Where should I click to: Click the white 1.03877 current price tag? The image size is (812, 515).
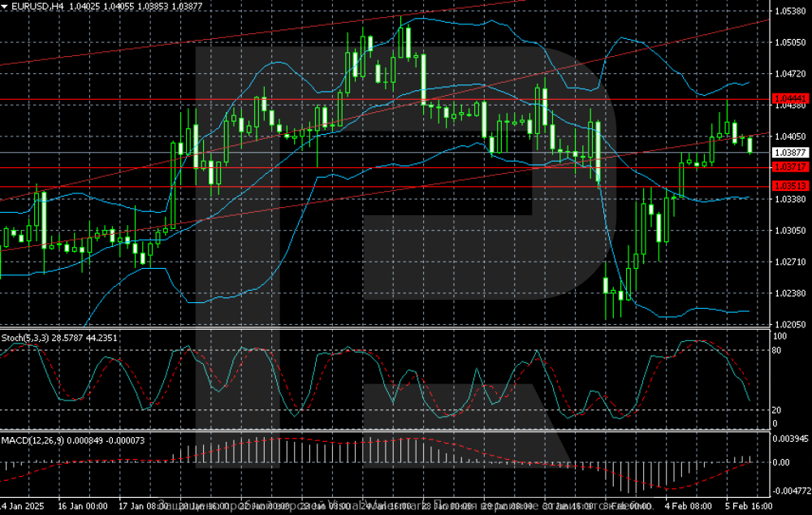(x=789, y=153)
